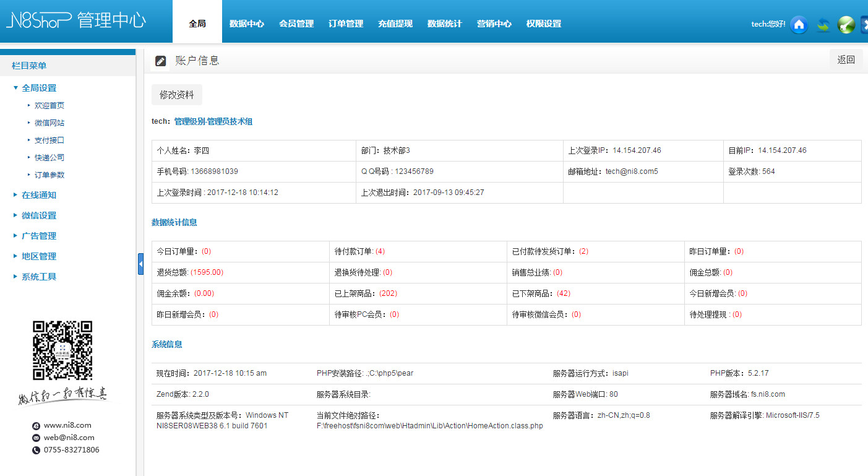868x476 pixels.
Task: Click the 返回 button
Action: [x=846, y=59]
